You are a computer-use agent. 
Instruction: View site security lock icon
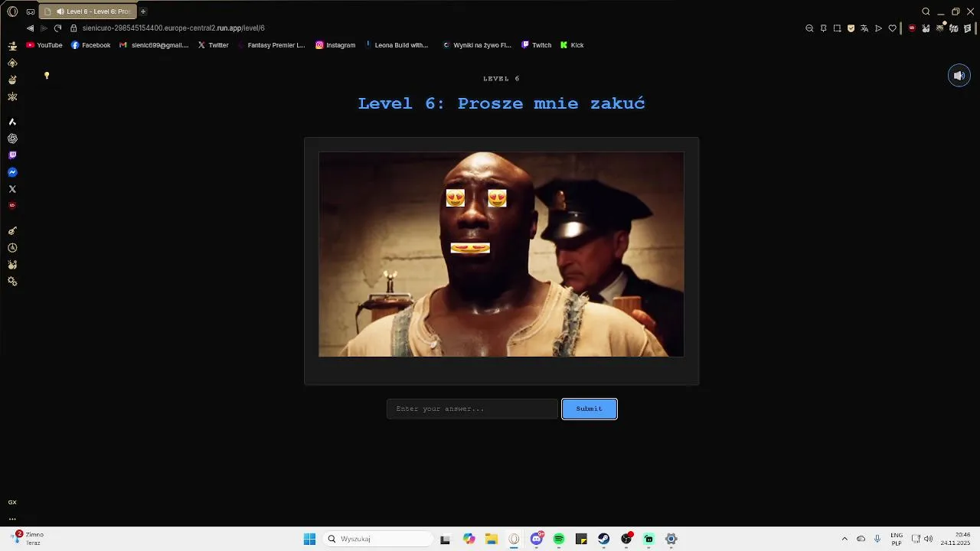click(73, 28)
